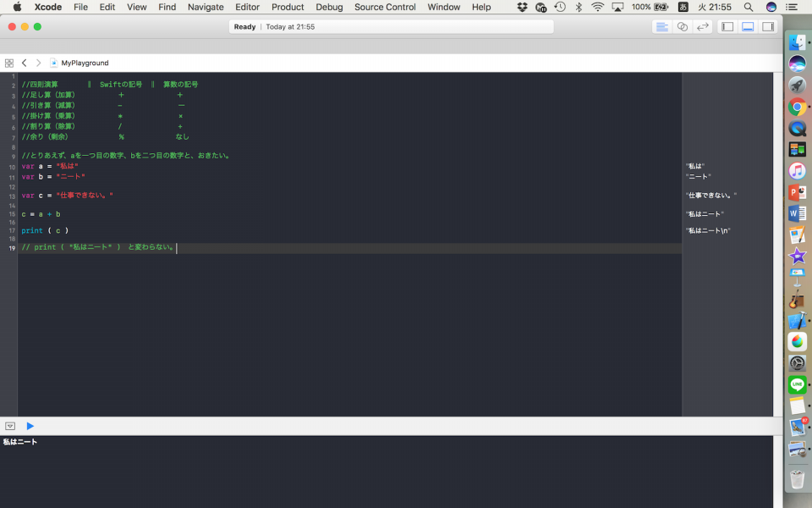
Task: Open battery status menu
Action: point(650,7)
